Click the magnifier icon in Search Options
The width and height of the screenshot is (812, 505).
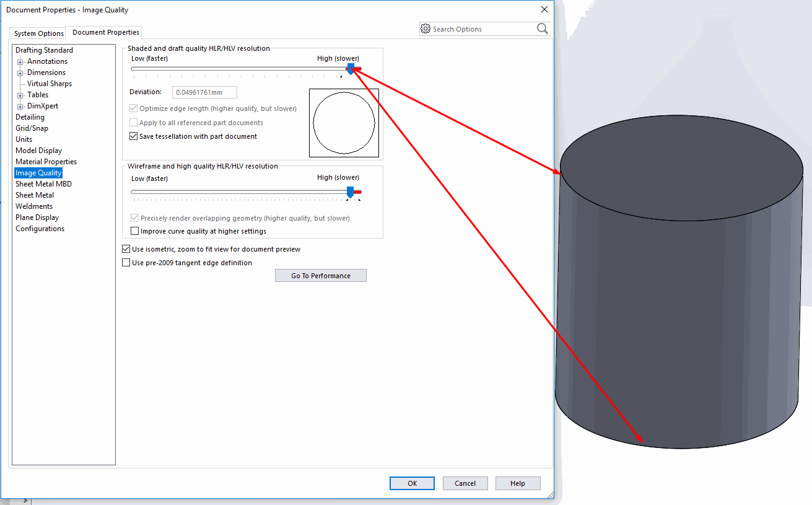542,29
